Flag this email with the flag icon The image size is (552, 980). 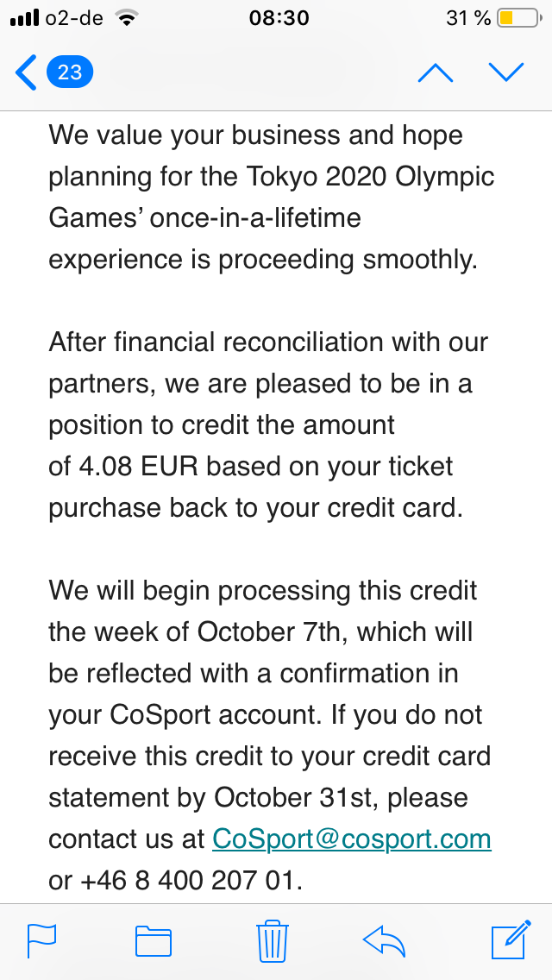pyautogui.click(x=41, y=940)
